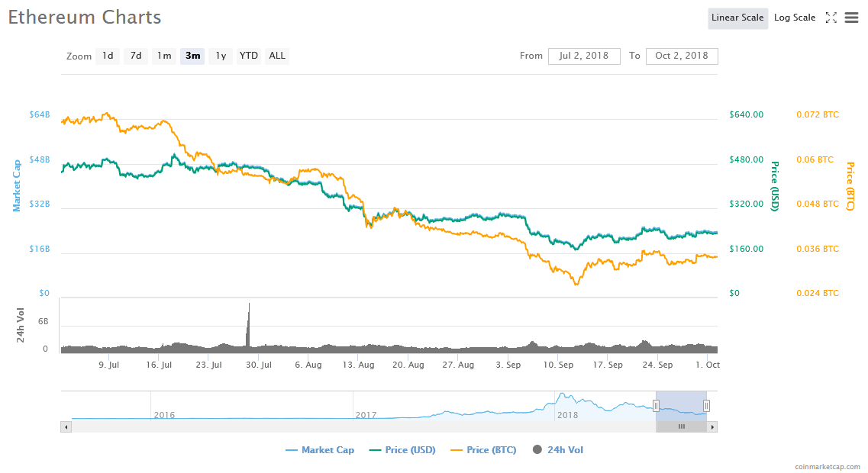
Task: Toggle the Price (USD) legend series
Action: (x=402, y=450)
